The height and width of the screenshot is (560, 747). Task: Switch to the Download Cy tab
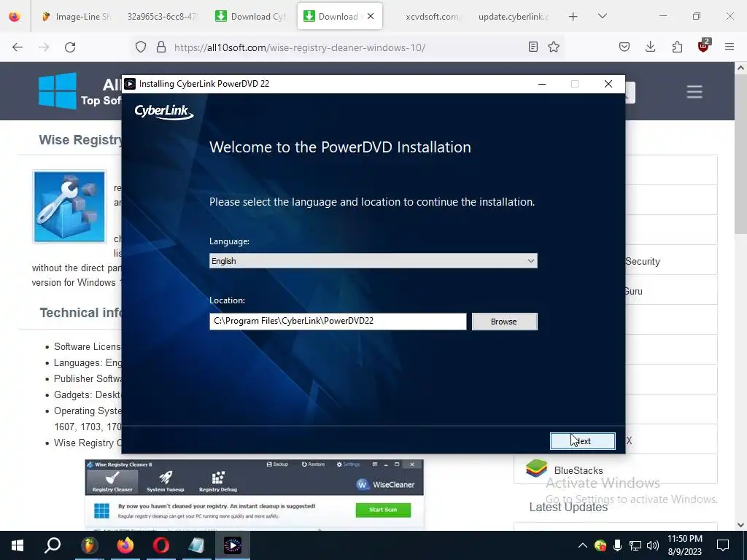[x=251, y=17]
